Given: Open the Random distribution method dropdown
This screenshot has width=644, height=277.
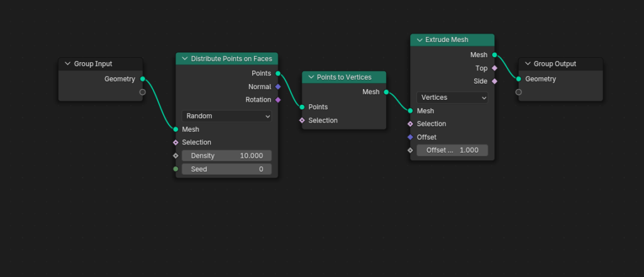Looking at the screenshot, I should (226, 116).
